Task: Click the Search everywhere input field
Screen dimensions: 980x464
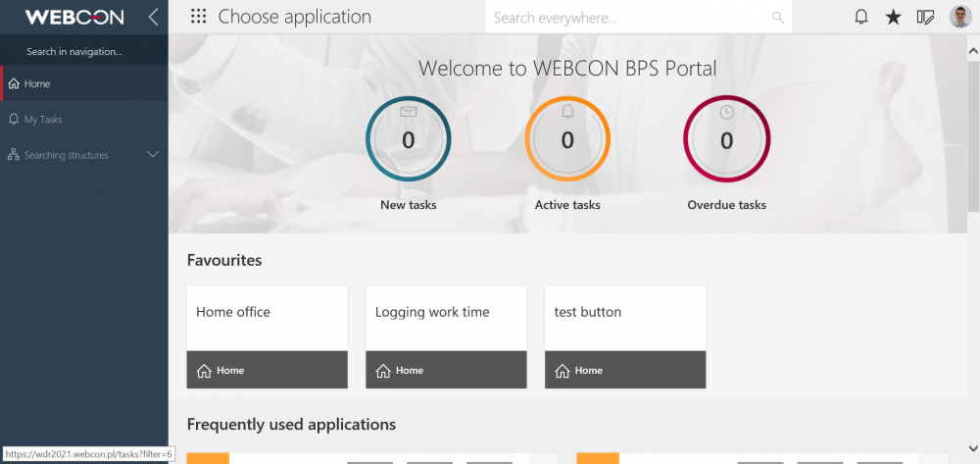Action: click(x=638, y=18)
